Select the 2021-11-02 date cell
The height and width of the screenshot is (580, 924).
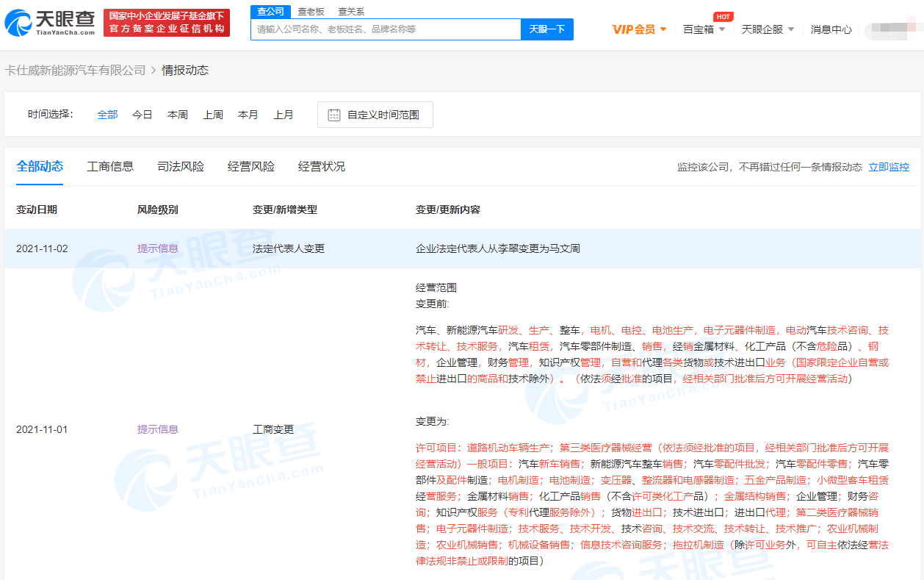pyautogui.click(x=42, y=248)
